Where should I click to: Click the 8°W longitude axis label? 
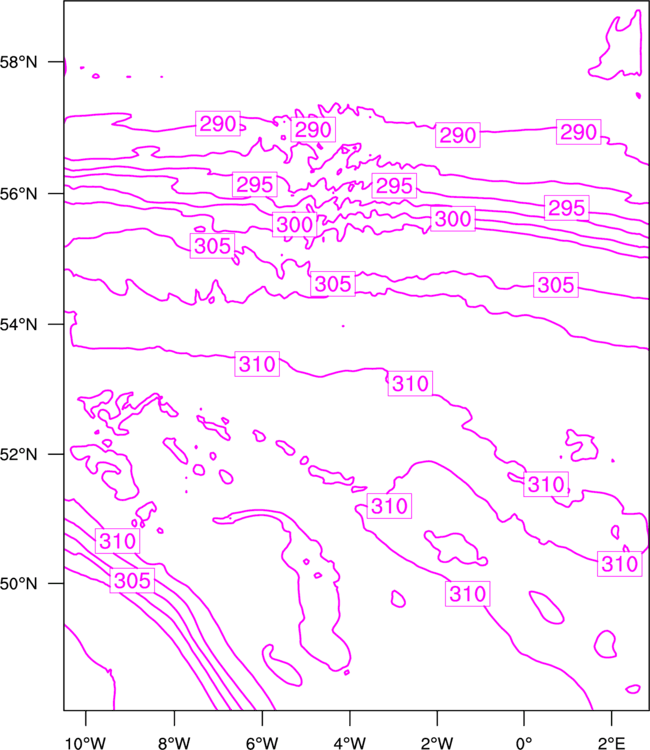pyautogui.click(x=174, y=743)
